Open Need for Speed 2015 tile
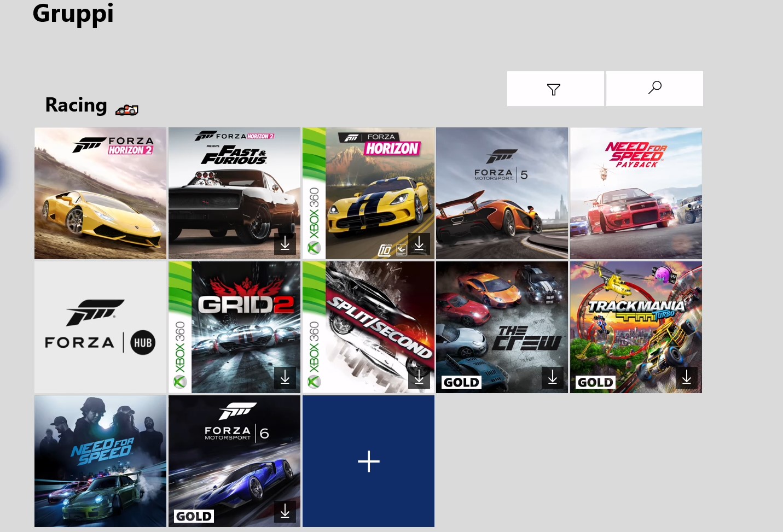783x532 pixels. point(100,461)
